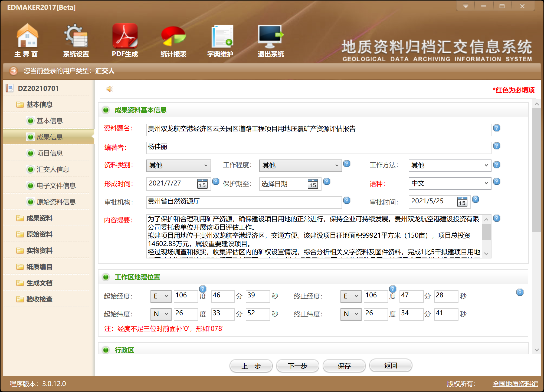
Task: Click help icon next to 审批机构
Action: click(x=347, y=200)
